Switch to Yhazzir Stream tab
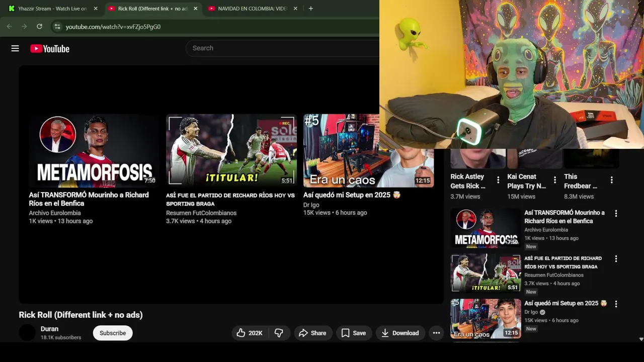The width and height of the screenshot is (644, 362). coord(52,9)
